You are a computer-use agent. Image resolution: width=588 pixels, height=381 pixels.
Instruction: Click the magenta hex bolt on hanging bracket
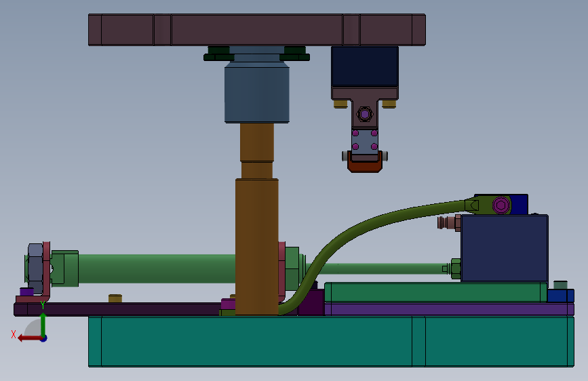pyautogui.click(x=364, y=114)
